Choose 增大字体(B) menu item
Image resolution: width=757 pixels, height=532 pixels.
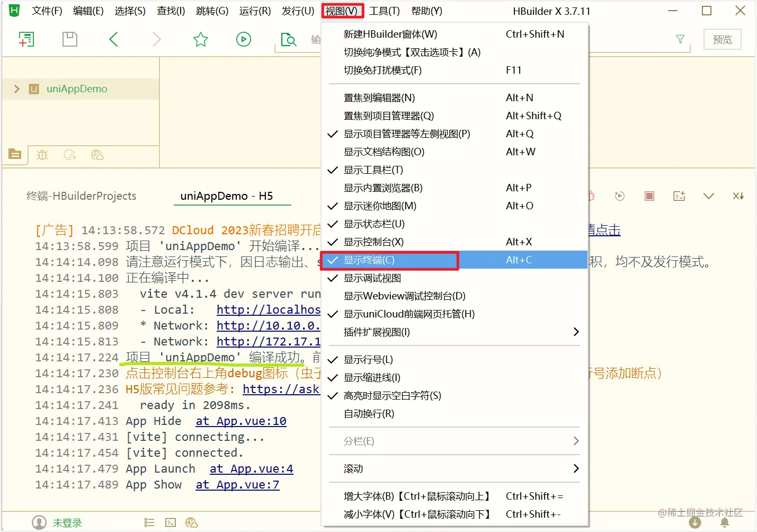pyautogui.click(x=455, y=496)
